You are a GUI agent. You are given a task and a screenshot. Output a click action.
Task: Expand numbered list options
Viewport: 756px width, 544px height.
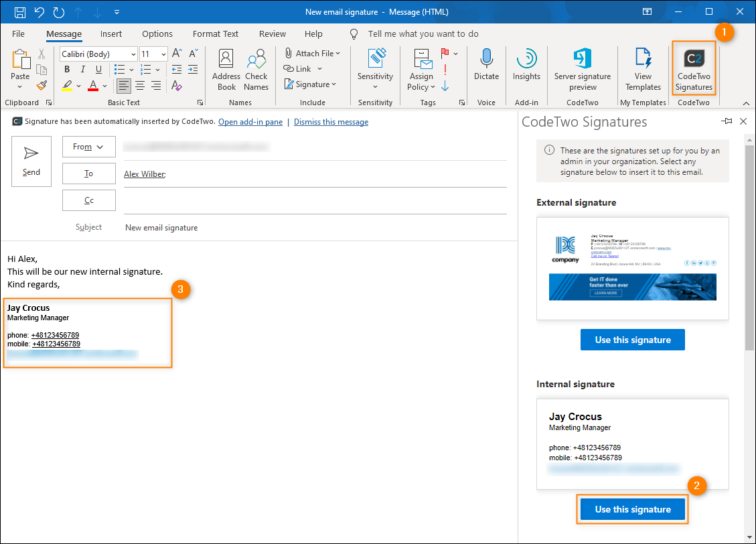(x=157, y=70)
